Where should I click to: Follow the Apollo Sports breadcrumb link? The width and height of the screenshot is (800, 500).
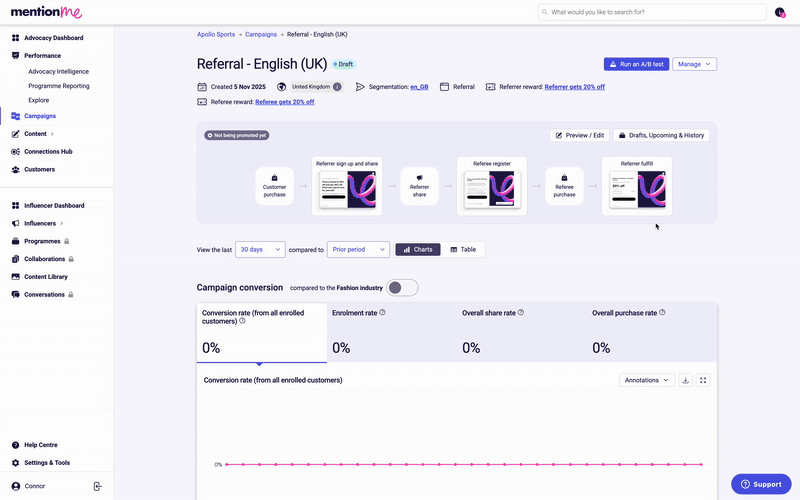click(x=216, y=34)
